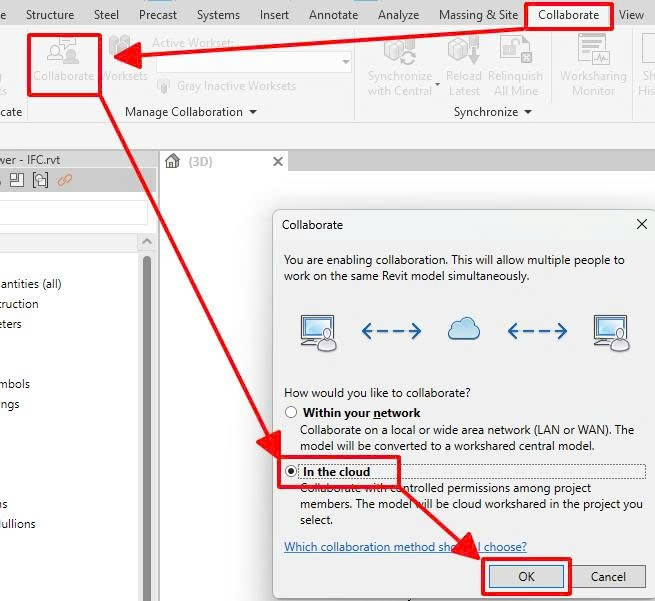Open Synchronize with Central dropdown arrow

click(x=437, y=84)
